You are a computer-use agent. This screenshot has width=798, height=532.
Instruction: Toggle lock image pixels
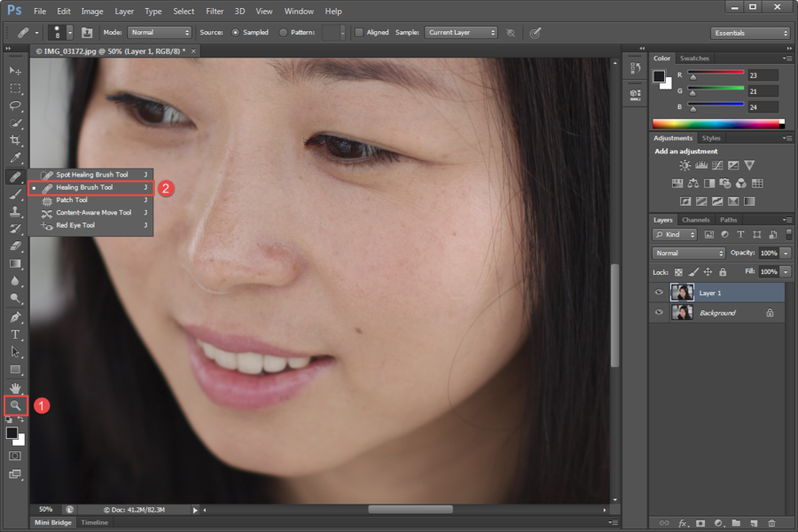693,272
